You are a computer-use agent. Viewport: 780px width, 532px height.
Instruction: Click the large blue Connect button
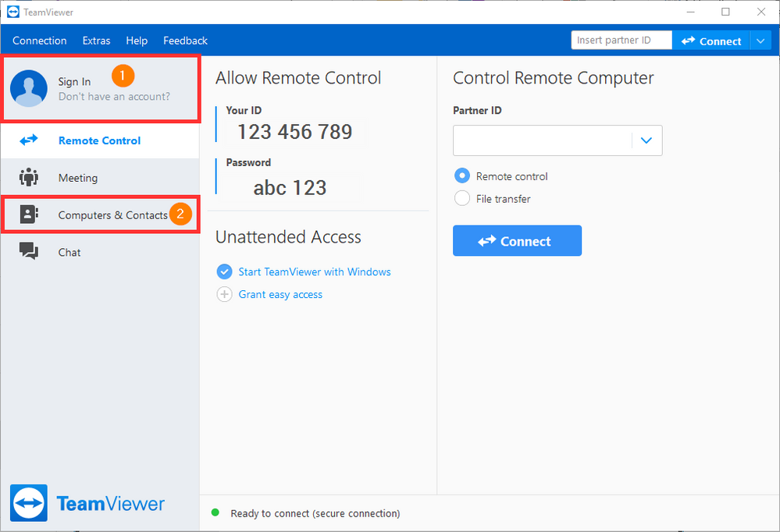(517, 240)
